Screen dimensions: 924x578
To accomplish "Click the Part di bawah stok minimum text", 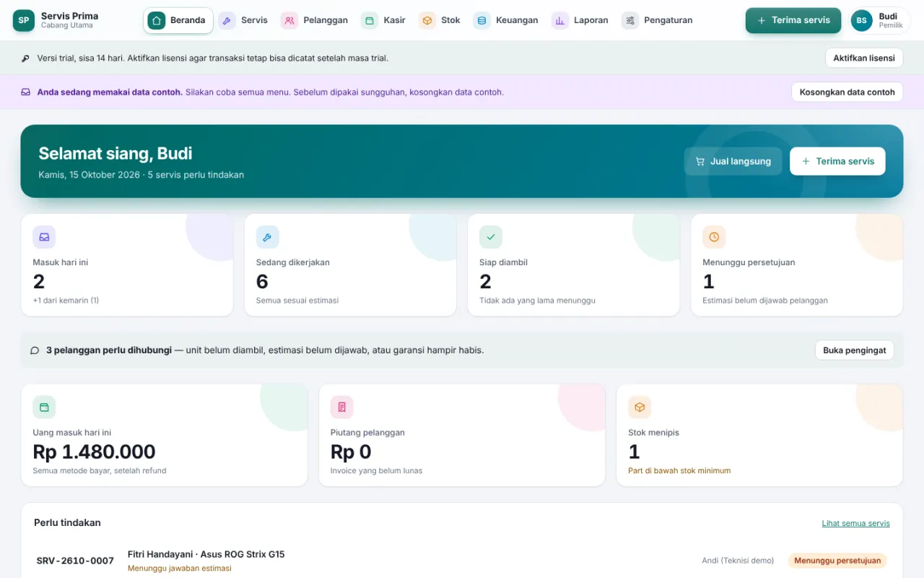I will [x=679, y=470].
